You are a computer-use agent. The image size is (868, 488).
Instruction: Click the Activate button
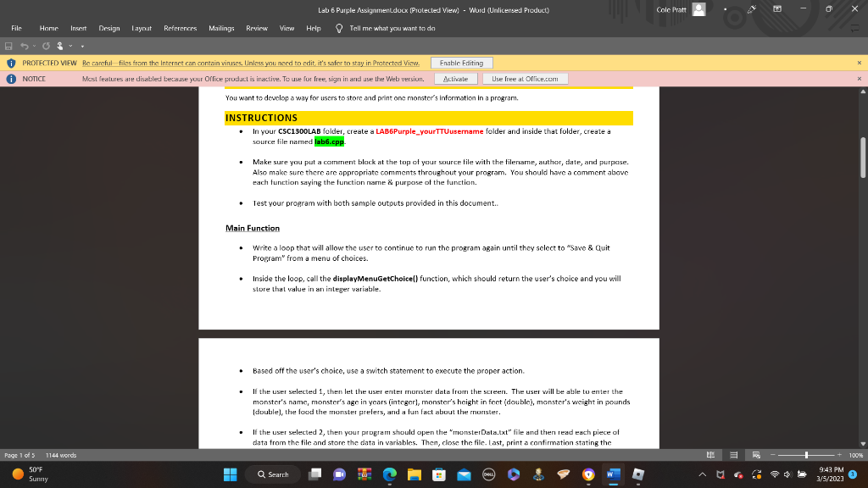[x=456, y=78]
